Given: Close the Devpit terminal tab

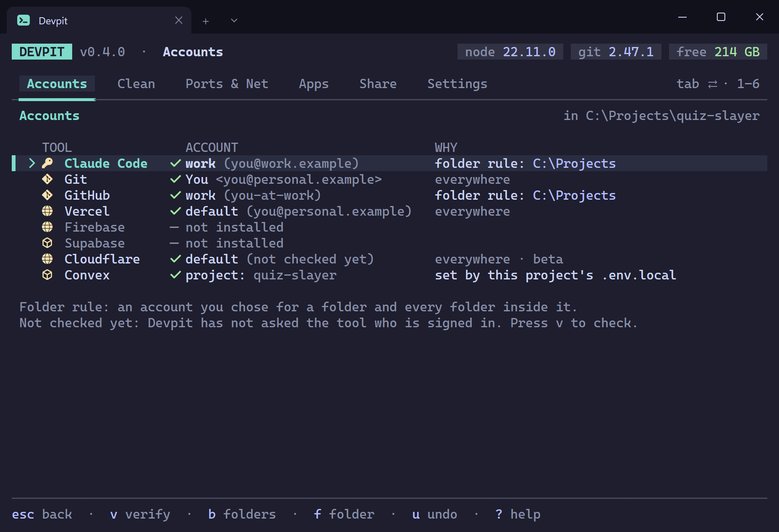Looking at the screenshot, I should pyautogui.click(x=179, y=20).
